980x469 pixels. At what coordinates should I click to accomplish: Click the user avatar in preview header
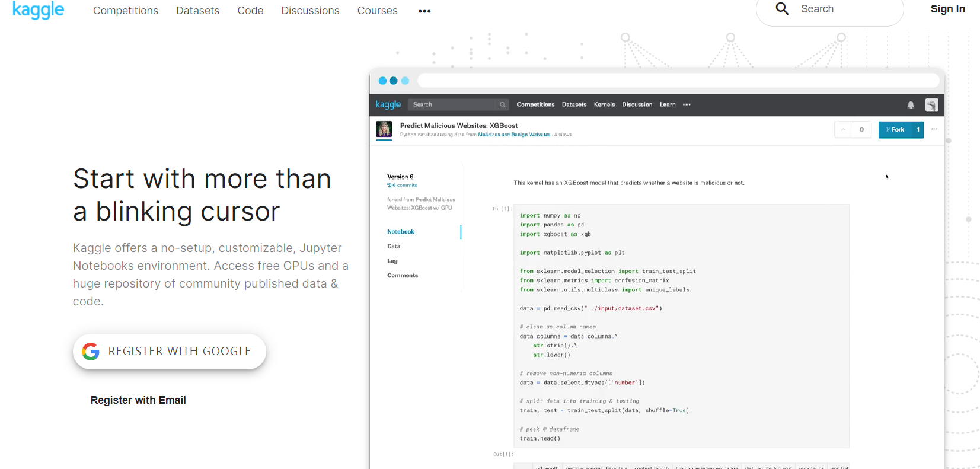click(x=931, y=105)
